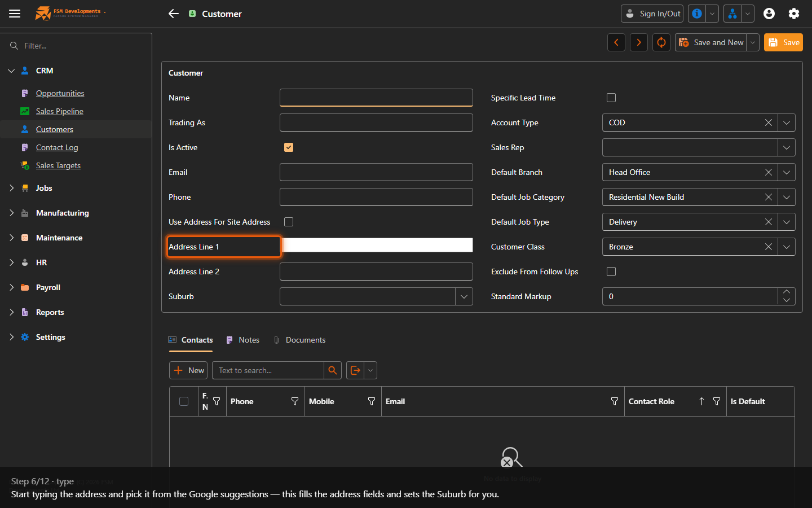Enable Use Address For Site Address

289,222
